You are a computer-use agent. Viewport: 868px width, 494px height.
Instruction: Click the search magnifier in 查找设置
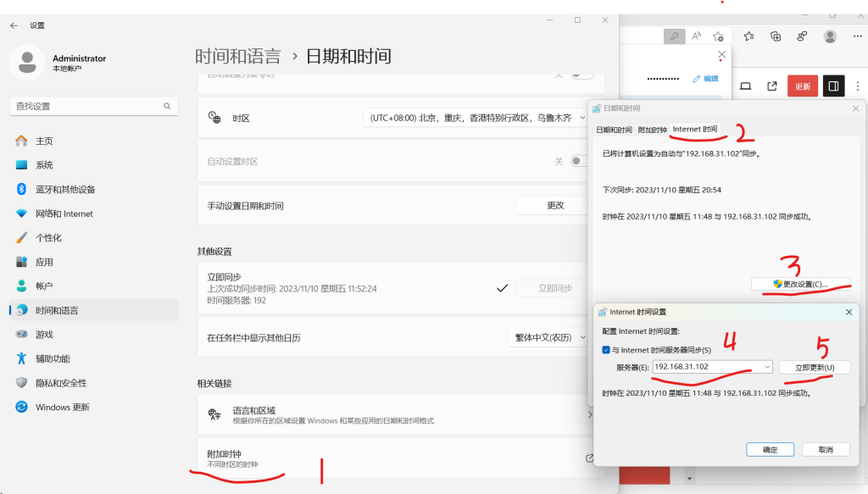(x=167, y=106)
